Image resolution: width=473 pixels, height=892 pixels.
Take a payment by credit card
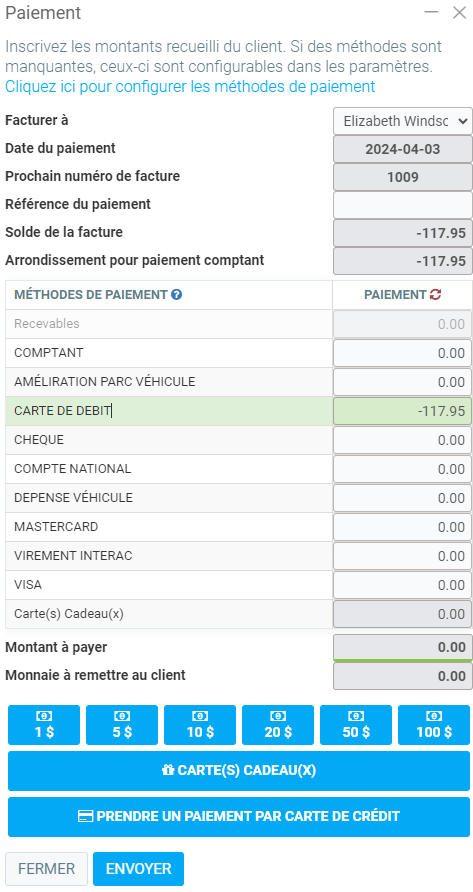239,817
